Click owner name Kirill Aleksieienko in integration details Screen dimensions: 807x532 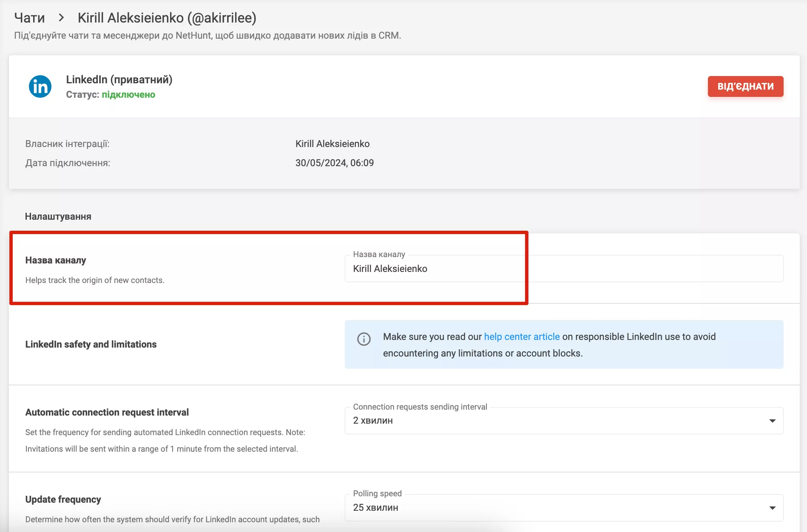click(332, 144)
